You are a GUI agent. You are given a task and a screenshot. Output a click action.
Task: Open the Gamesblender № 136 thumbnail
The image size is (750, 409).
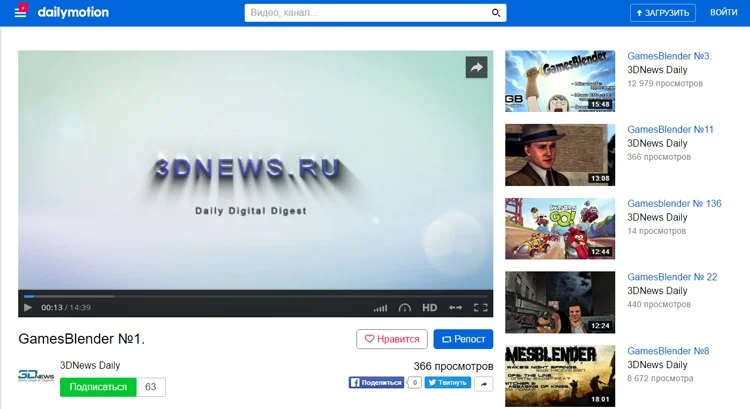coord(560,229)
